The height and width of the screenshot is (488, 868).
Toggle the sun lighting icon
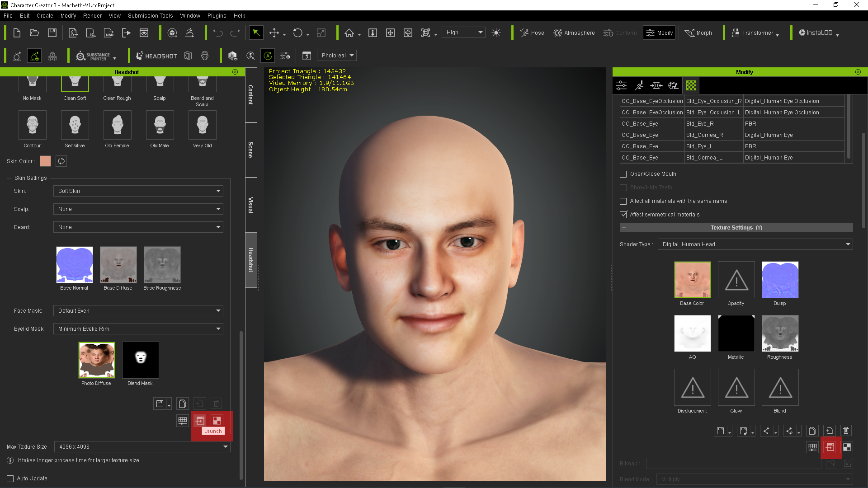click(x=496, y=33)
